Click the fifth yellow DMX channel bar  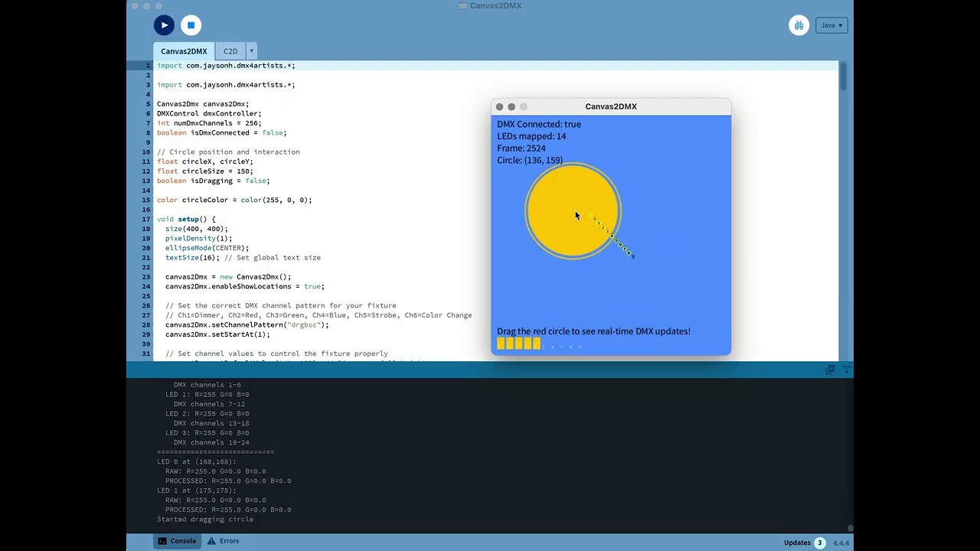coord(537,344)
